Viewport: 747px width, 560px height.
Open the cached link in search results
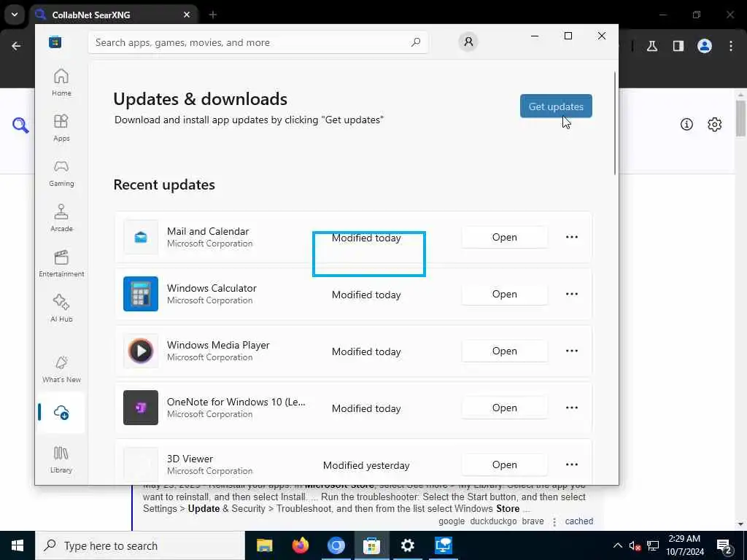(x=578, y=521)
